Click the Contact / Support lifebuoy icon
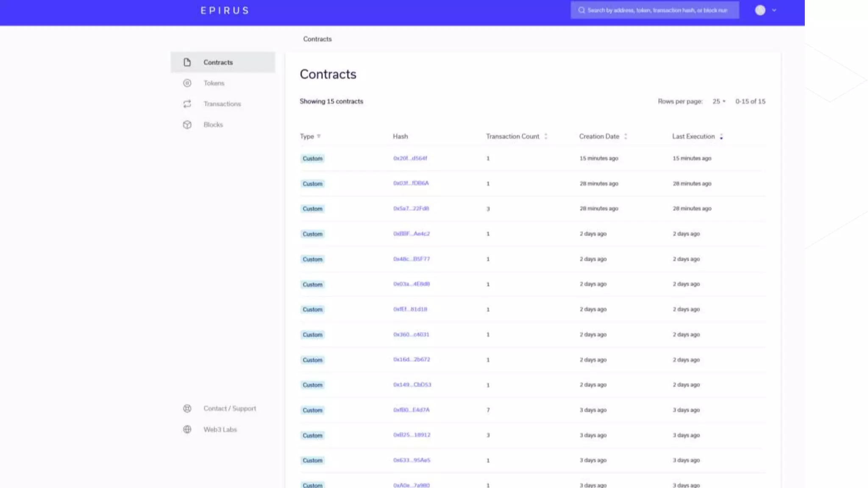Image resolution: width=868 pixels, height=488 pixels. (187, 408)
